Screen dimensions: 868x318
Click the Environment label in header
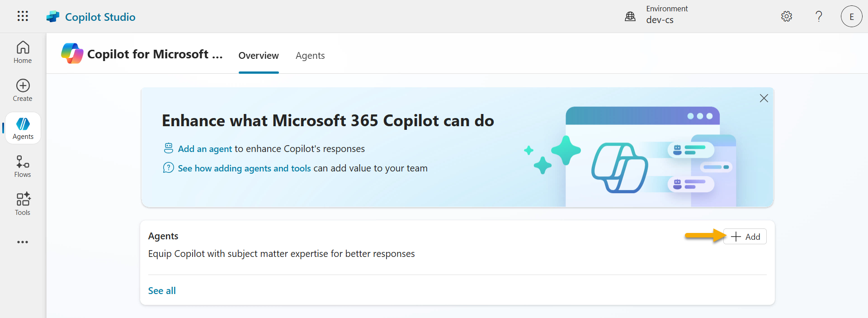[x=667, y=9]
